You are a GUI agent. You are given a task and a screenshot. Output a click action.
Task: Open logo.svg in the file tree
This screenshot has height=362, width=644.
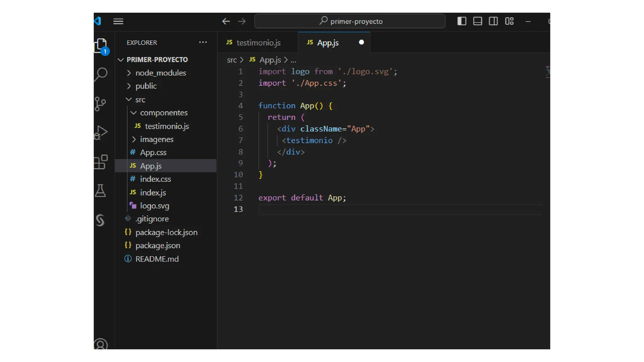tap(166, 206)
